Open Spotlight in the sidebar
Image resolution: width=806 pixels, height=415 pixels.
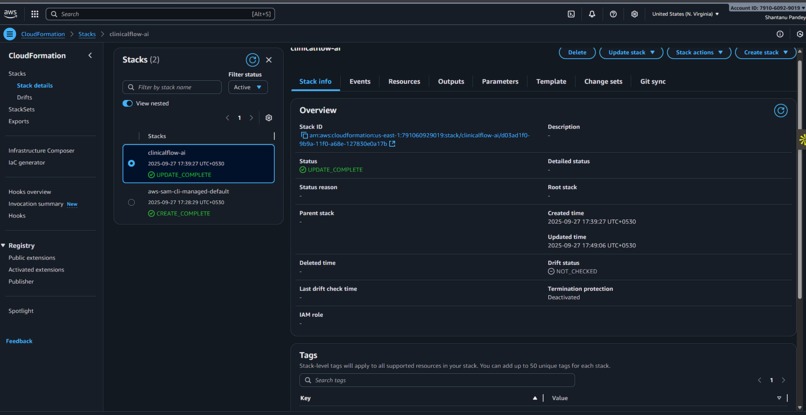[x=21, y=311]
